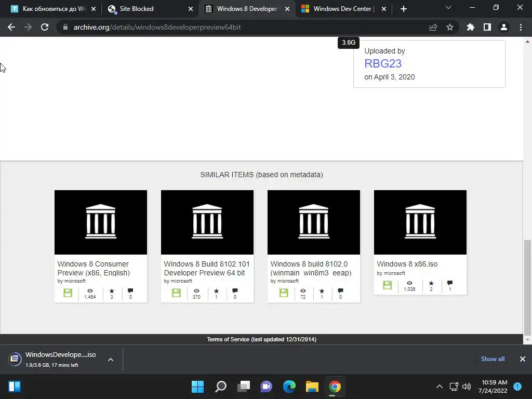
Task: Launch Microsoft Edge from taskbar
Action: (289, 387)
